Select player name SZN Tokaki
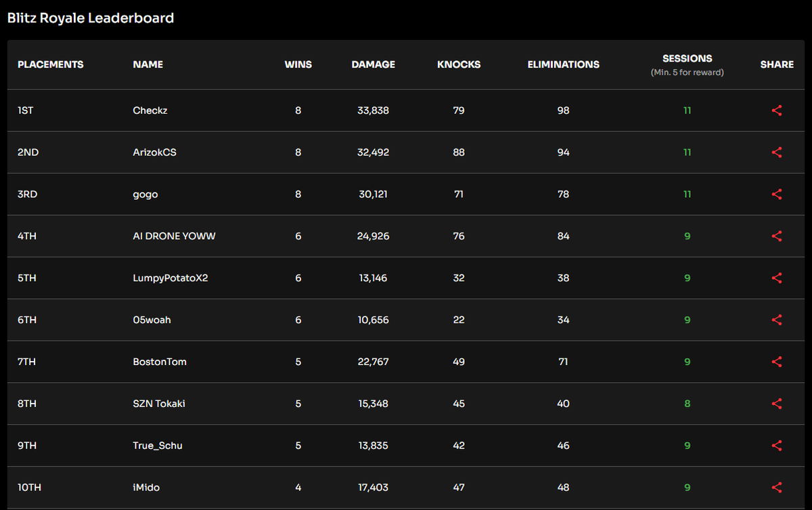Viewport: 812px width, 510px height. pyautogui.click(x=159, y=404)
